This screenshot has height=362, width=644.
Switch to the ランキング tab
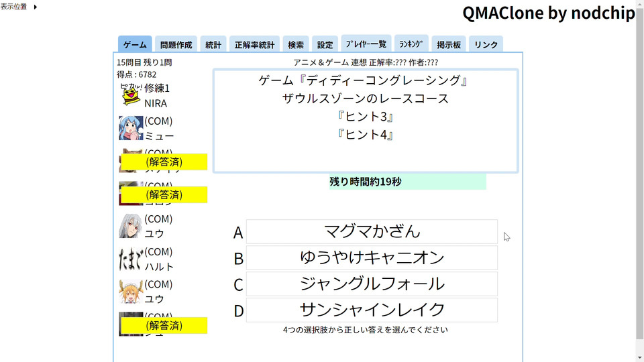(x=411, y=44)
